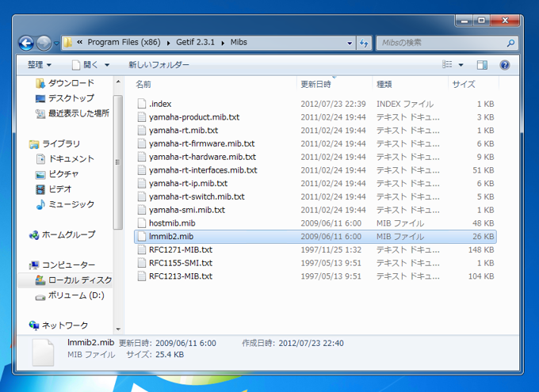This screenshot has width=539, height=392.
Task: Open ダウンロード in the navigation pane
Action: click(x=65, y=83)
